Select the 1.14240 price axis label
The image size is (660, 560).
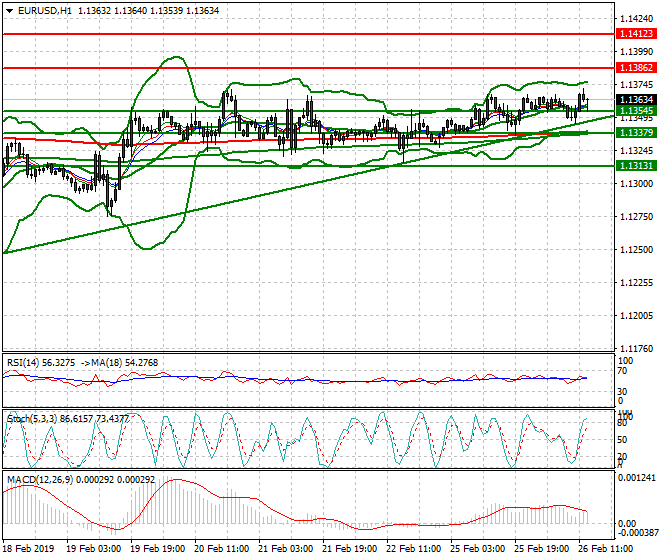click(637, 19)
